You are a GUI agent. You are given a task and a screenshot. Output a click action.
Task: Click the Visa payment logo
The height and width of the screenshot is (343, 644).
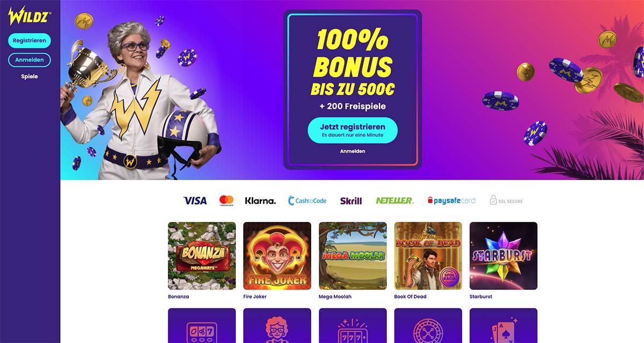195,200
